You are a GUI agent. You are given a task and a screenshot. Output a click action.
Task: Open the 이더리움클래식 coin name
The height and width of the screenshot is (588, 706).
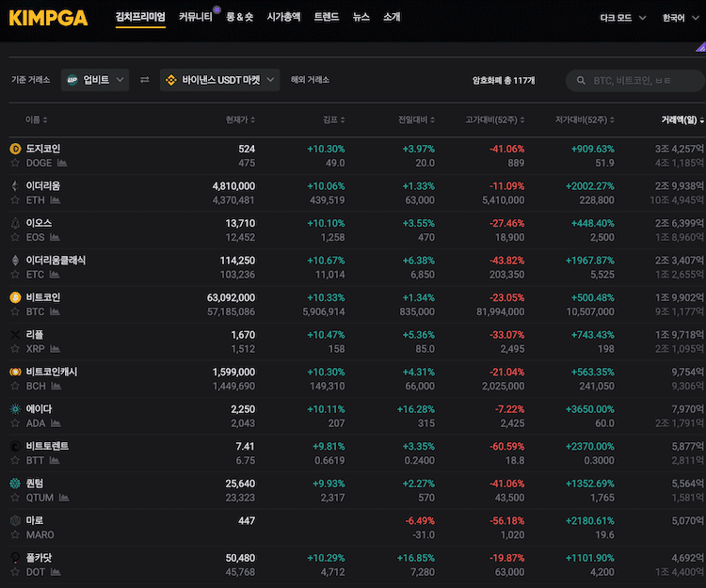(x=56, y=260)
